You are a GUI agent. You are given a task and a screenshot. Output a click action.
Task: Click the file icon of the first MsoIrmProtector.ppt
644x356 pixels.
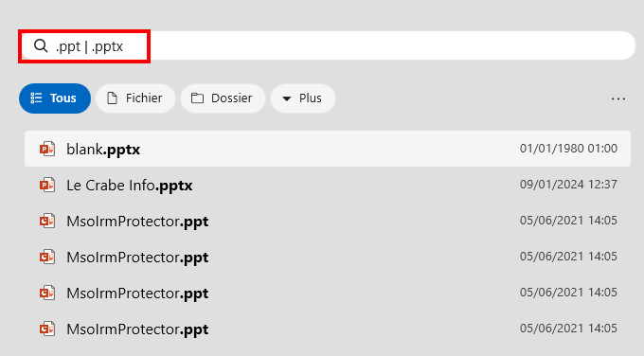tap(47, 221)
